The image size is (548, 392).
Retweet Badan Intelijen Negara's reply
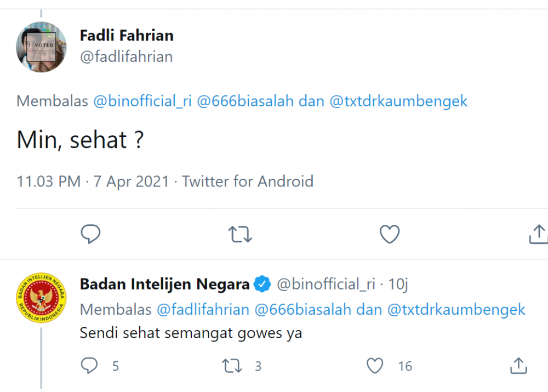coord(232,366)
